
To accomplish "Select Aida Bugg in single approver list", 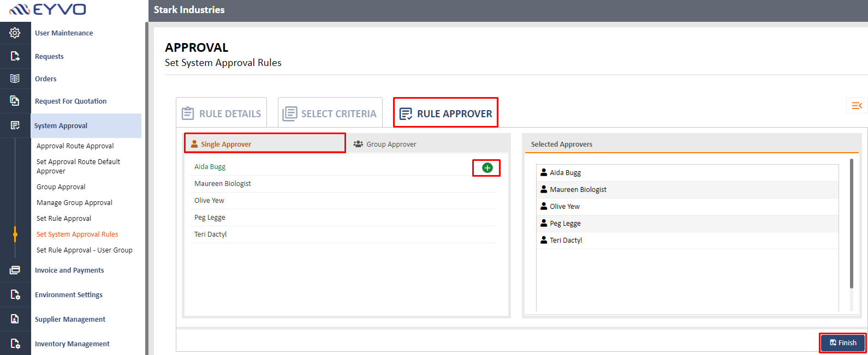I will tap(210, 167).
